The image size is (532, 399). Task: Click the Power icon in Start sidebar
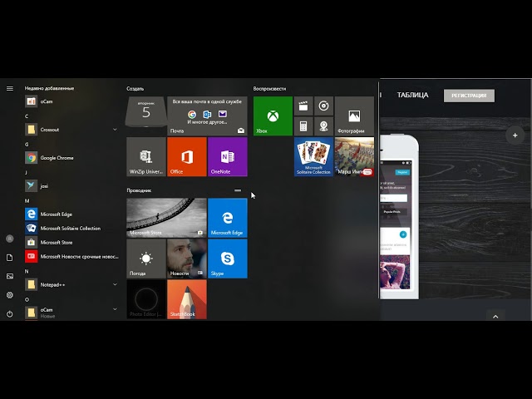[10, 314]
